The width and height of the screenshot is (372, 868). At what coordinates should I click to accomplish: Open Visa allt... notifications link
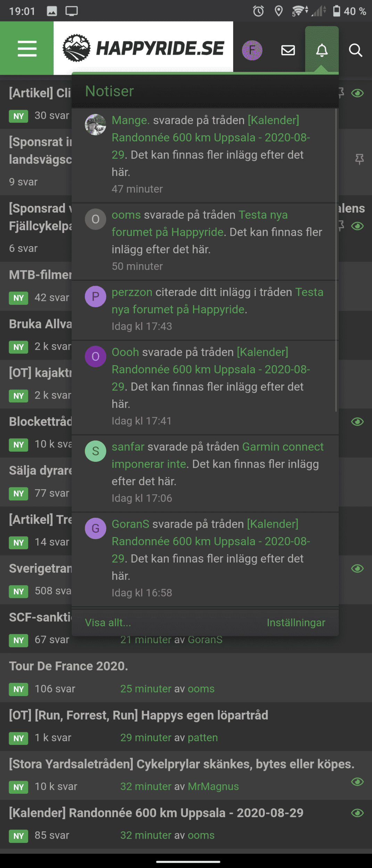(108, 623)
